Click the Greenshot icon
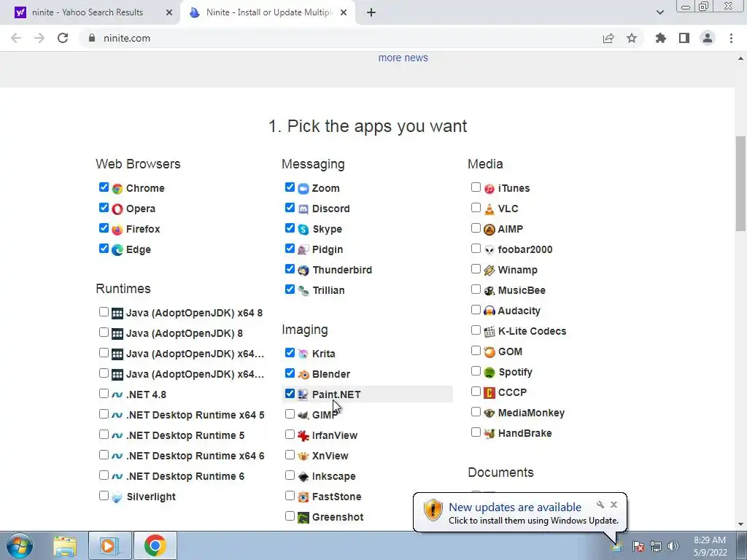This screenshot has height=560, width=747. pyautogui.click(x=303, y=518)
